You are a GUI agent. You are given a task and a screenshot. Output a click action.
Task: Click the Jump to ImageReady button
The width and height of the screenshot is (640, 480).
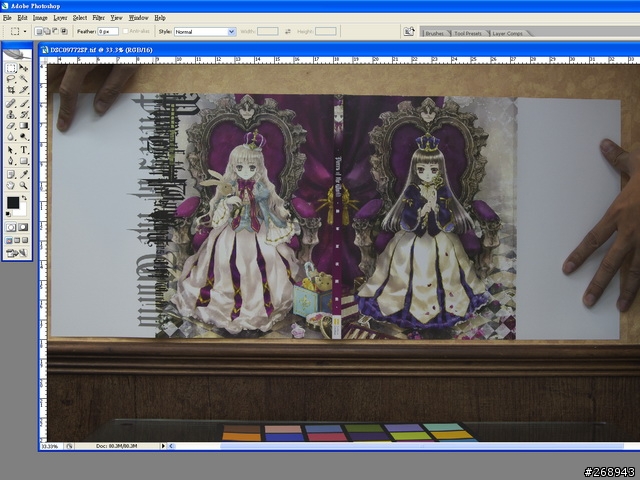click(17, 253)
